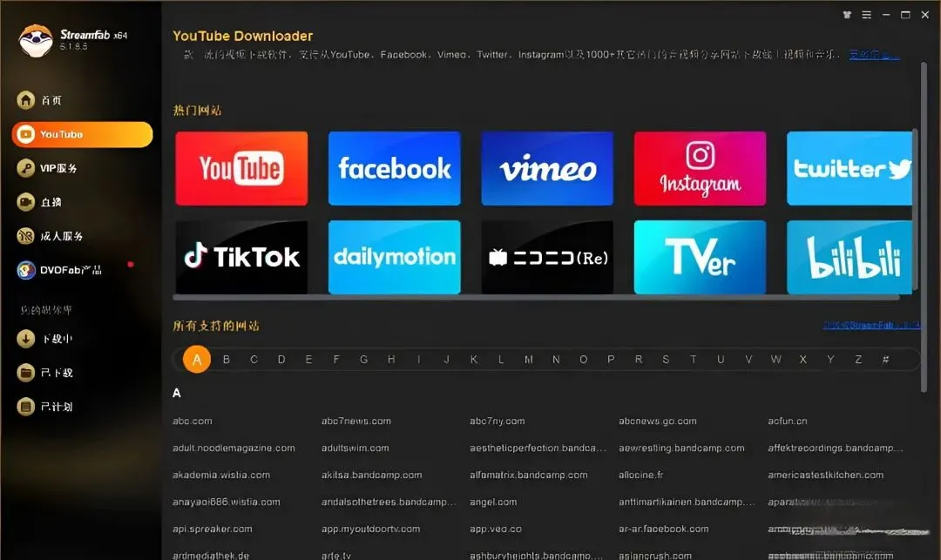Open the hamburger menu icon
941x560 pixels.
point(867,15)
